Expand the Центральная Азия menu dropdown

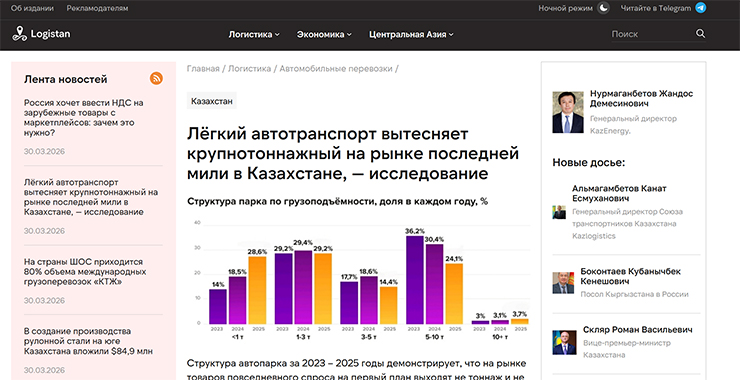tap(411, 34)
